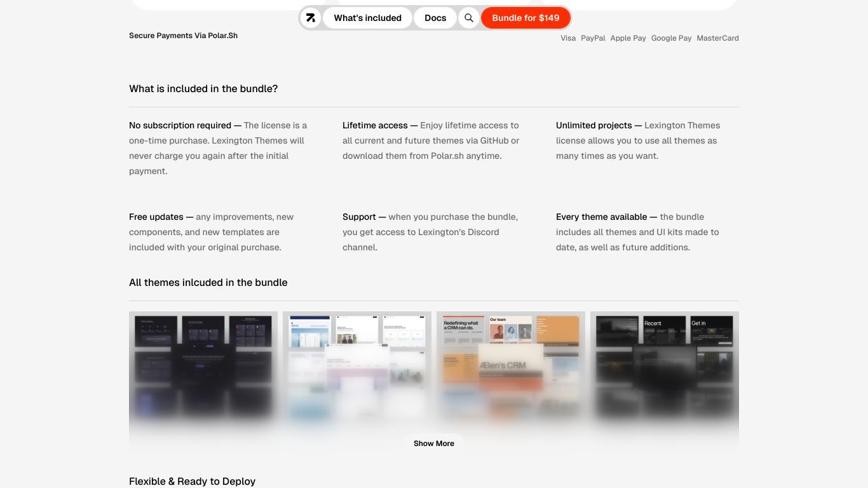Open the What's included nav item

(x=367, y=18)
